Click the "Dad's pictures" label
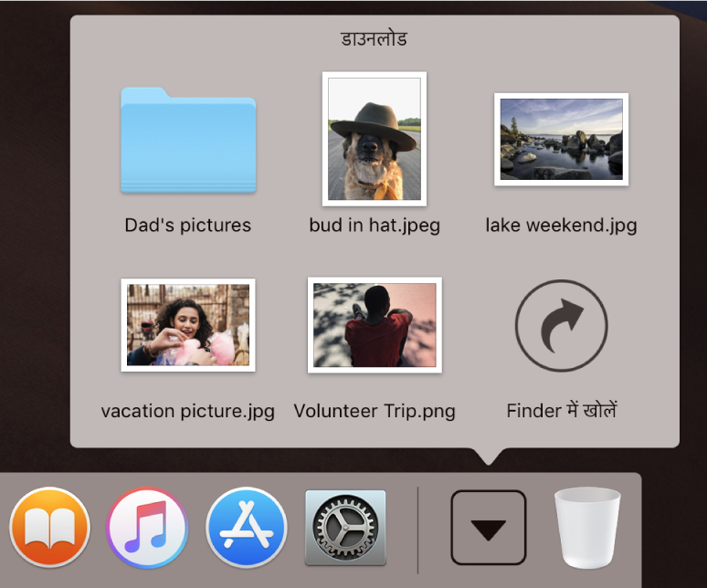 point(188,226)
